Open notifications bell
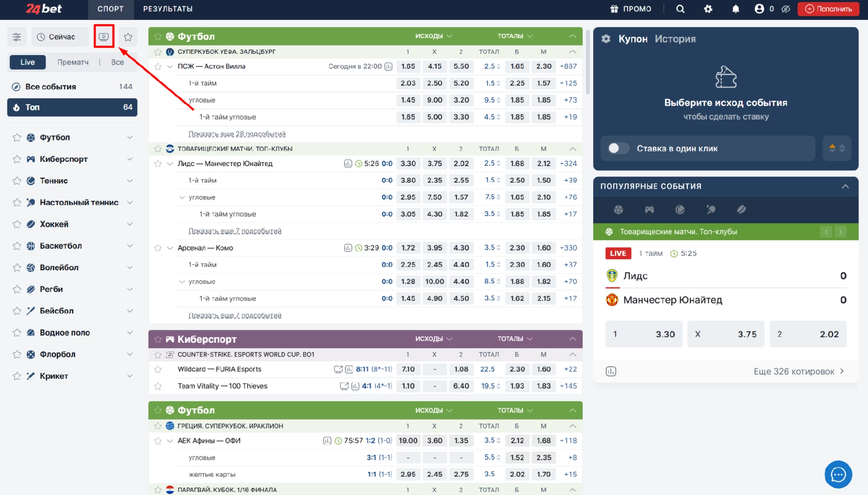The image size is (868, 495). tap(736, 9)
